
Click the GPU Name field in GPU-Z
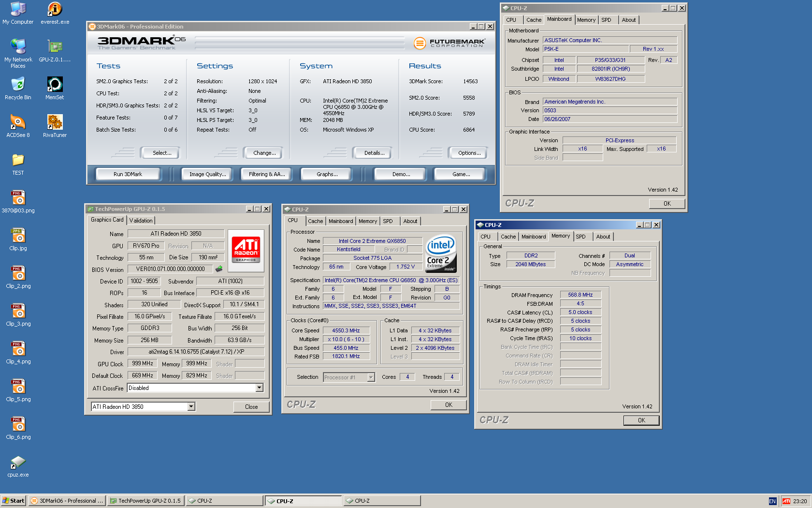click(176, 234)
